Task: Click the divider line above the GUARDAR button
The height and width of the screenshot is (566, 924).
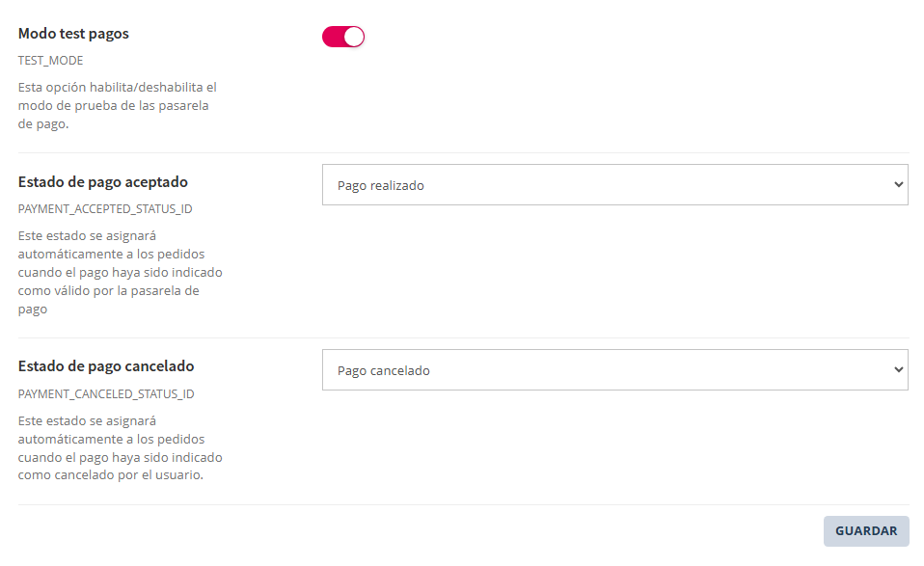Action: point(463,504)
